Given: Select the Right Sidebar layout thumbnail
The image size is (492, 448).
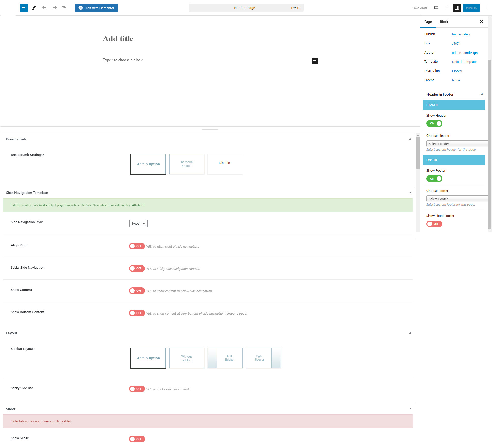Looking at the screenshot, I should (263, 358).
